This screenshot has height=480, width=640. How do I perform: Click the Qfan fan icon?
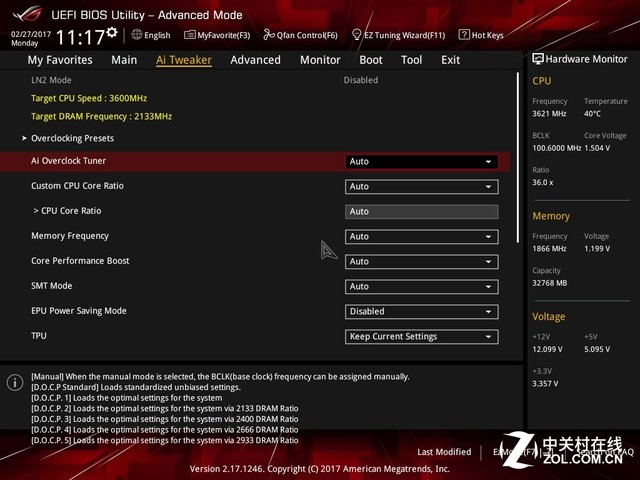tap(269, 35)
